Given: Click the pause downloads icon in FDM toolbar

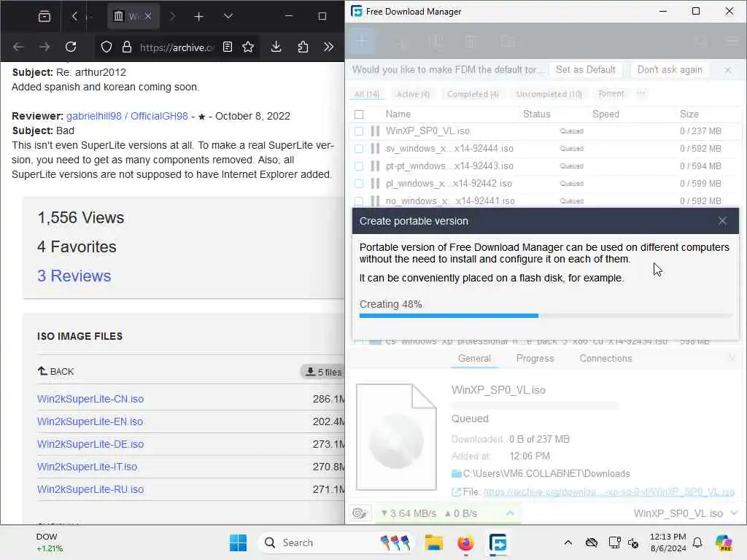Looking at the screenshot, I should click(x=436, y=42).
